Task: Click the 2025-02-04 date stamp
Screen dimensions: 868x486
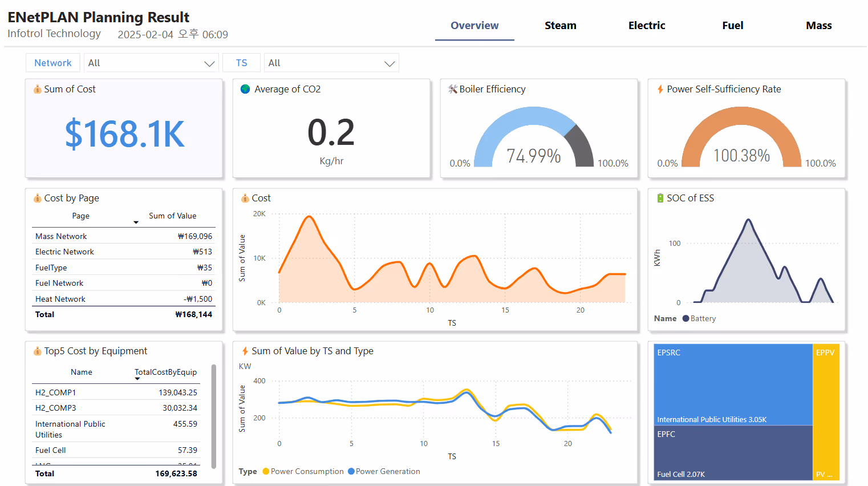Action: click(173, 34)
